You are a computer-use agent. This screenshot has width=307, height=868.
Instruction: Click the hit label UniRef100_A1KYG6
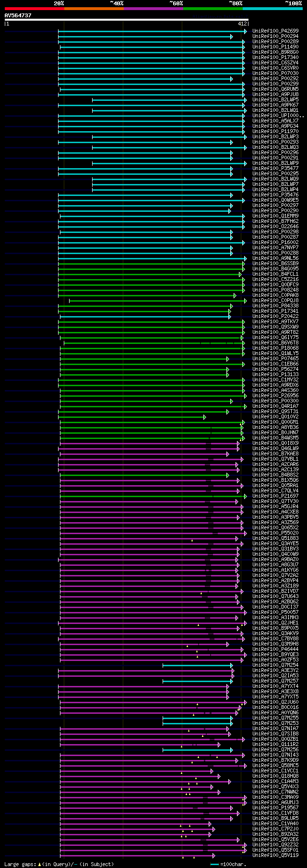275,570
